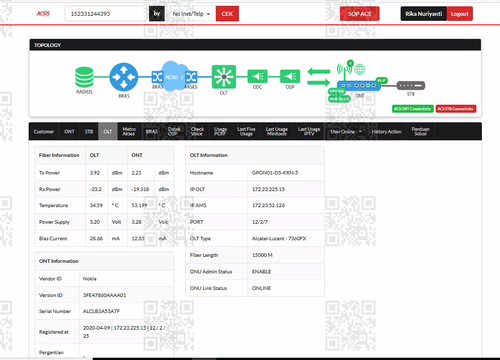Select the green OLT node icon
This screenshot has width=500, height=360.
tap(224, 77)
